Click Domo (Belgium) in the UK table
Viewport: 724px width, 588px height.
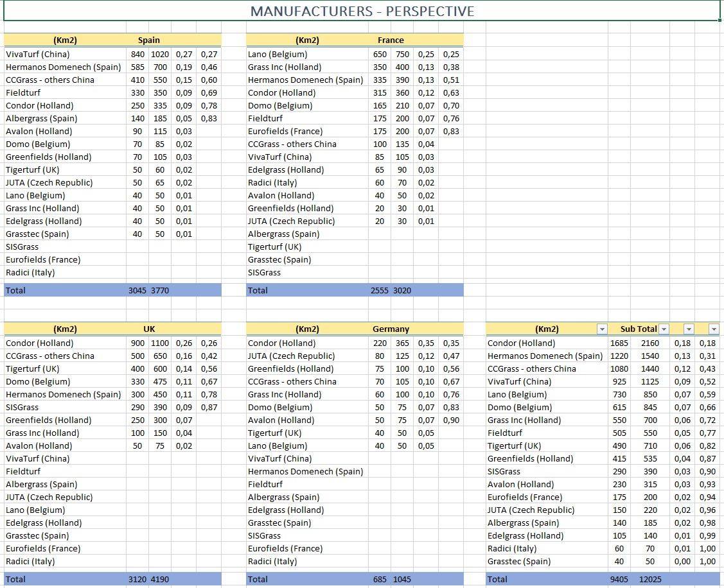(x=38, y=382)
